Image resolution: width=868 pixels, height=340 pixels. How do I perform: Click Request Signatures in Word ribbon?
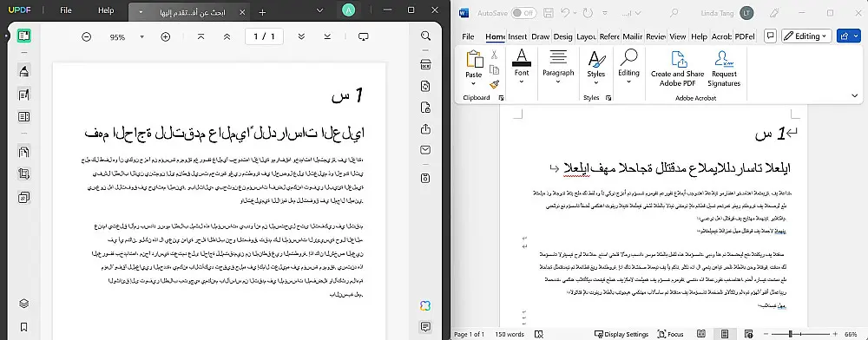coord(724,69)
